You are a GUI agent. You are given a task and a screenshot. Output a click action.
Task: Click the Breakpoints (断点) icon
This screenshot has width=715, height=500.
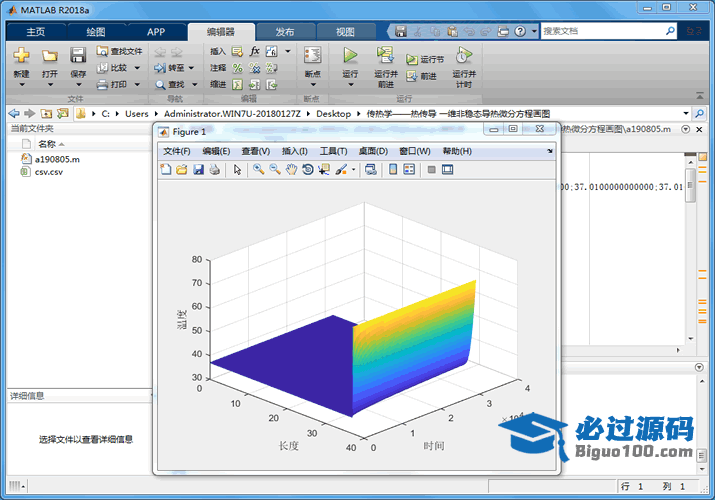tap(313, 55)
